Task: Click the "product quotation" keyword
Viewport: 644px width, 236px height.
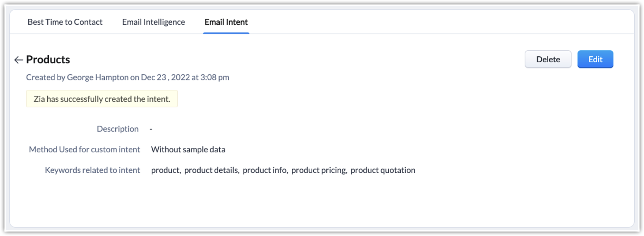Action: (x=383, y=170)
